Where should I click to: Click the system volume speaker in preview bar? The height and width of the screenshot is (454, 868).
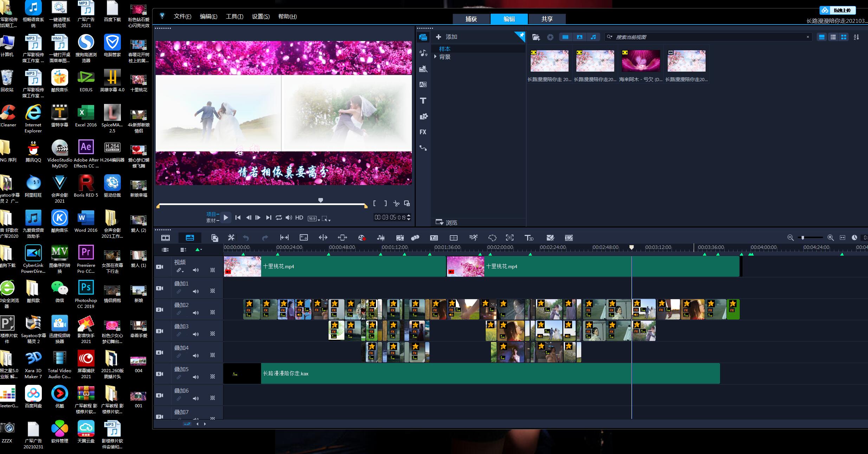pos(289,218)
